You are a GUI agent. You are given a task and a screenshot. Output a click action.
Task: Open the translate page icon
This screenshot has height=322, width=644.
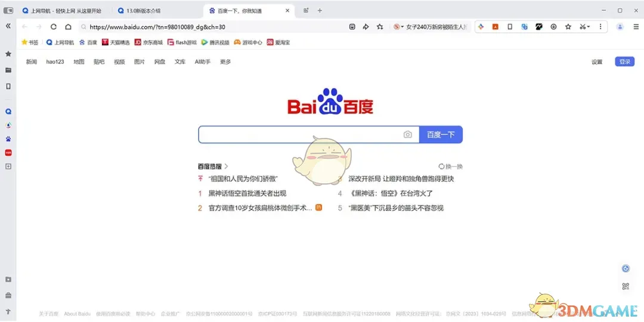coord(525,27)
